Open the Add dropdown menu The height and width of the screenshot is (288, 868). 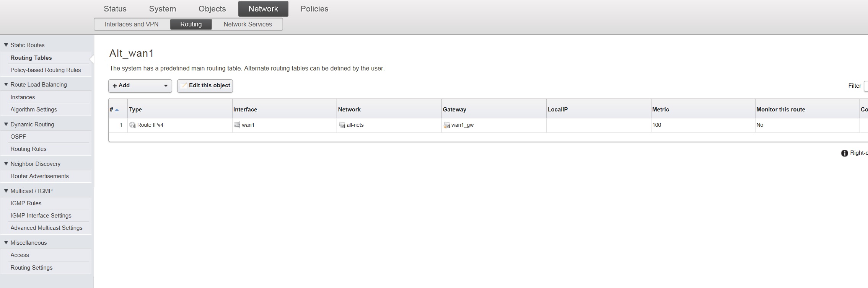pos(140,86)
